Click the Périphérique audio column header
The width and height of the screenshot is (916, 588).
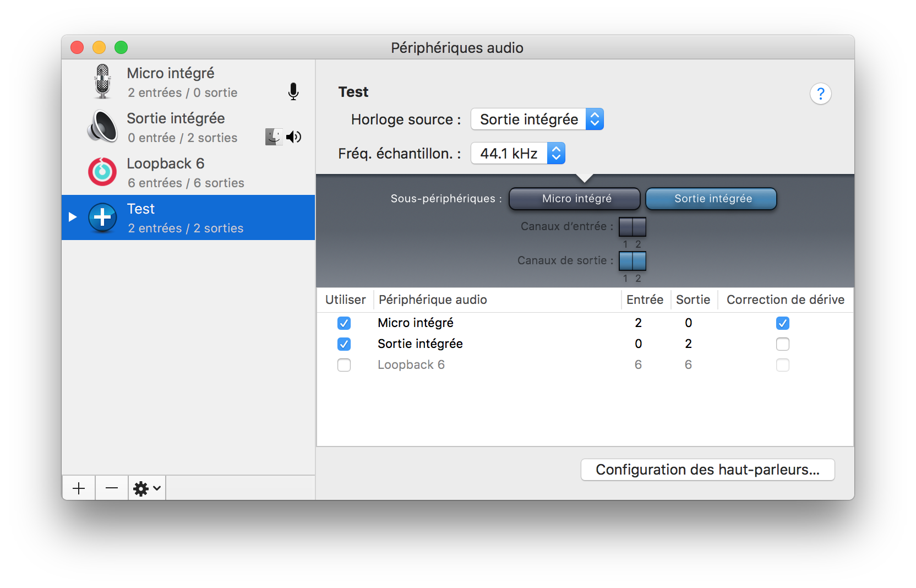433,300
